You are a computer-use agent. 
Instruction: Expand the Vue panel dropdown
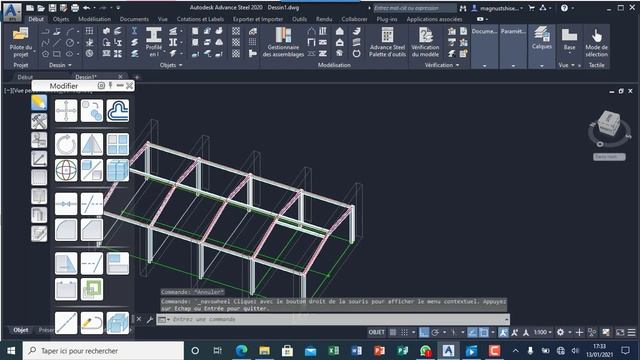[x=573, y=65]
